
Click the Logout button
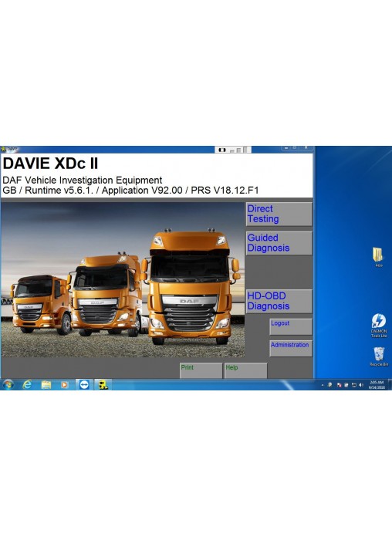click(291, 326)
